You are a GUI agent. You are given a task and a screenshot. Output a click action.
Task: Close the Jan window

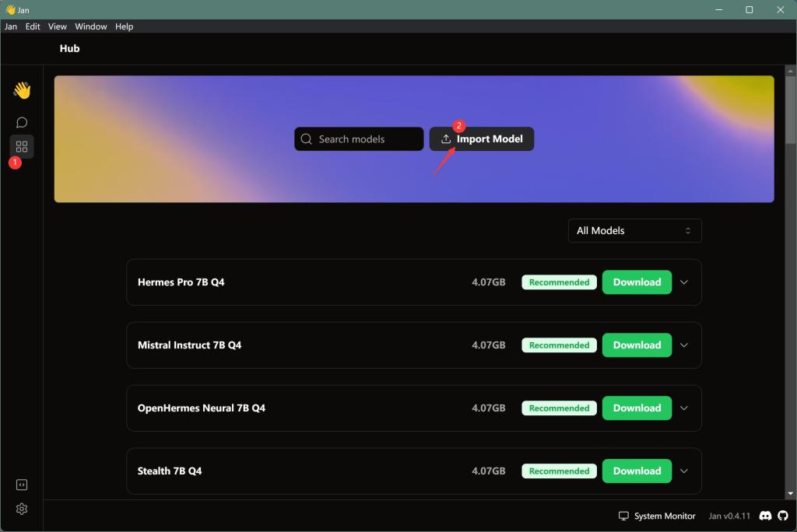780,9
